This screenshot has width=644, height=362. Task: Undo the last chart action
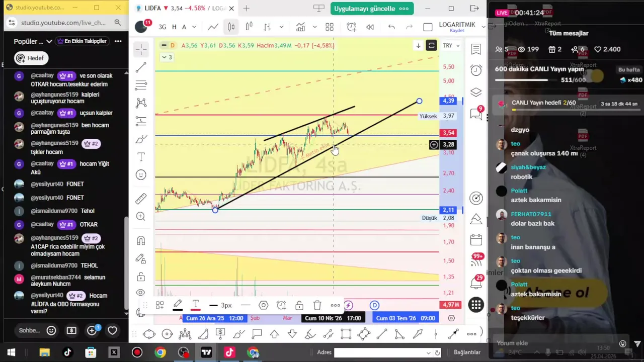391,27
